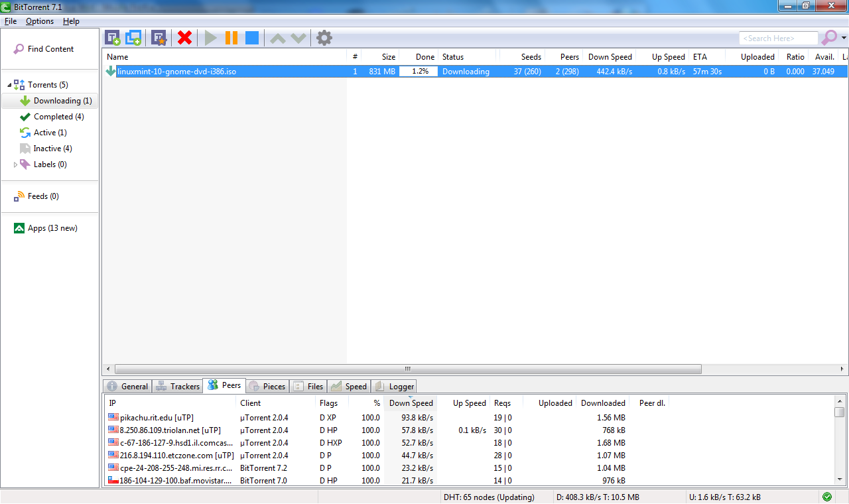
Task: Stop the torrent with the blue square icon
Action: (252, 38)
